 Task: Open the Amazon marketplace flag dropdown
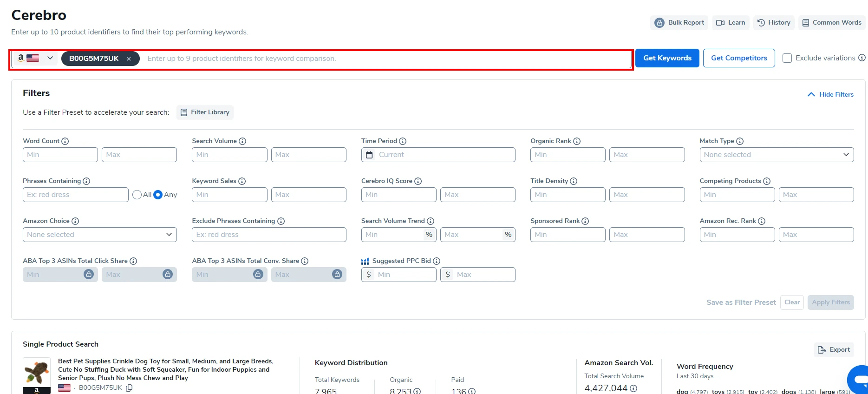pyautogui.click(x=35, y=58)
